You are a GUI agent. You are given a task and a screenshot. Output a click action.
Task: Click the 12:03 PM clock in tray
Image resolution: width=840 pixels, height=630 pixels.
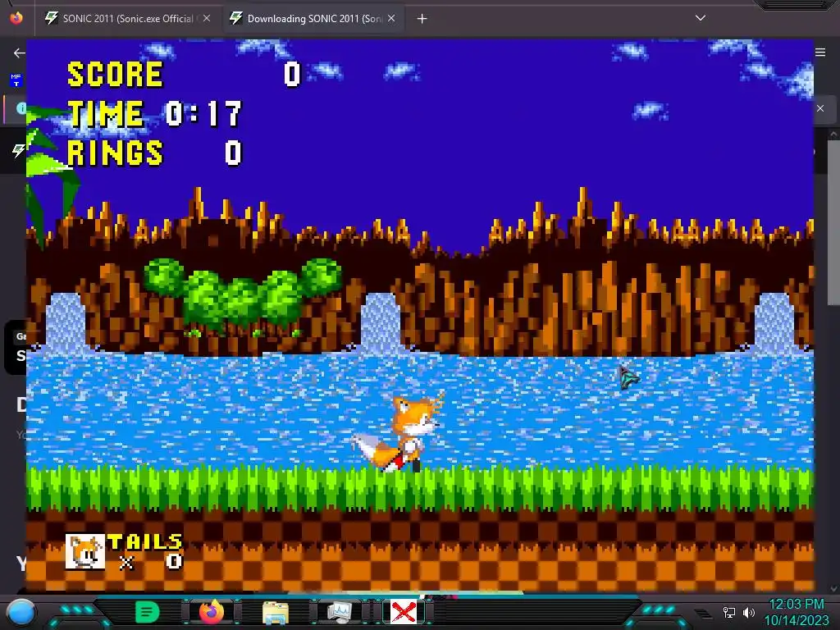point(797,605)
